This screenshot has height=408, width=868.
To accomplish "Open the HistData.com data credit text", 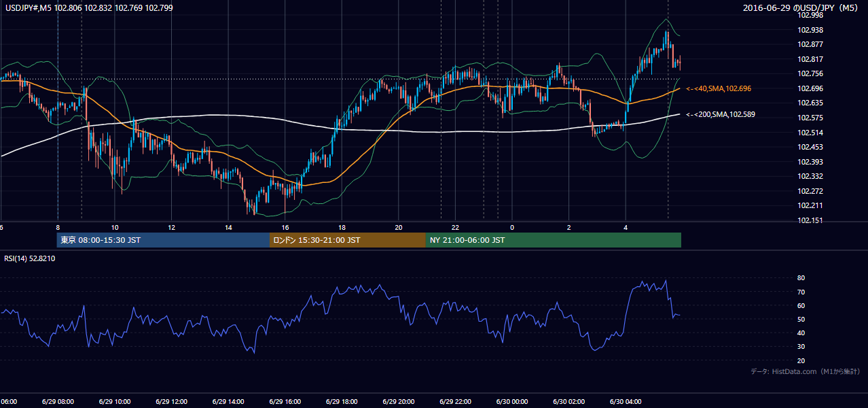I will pos(806,371).
